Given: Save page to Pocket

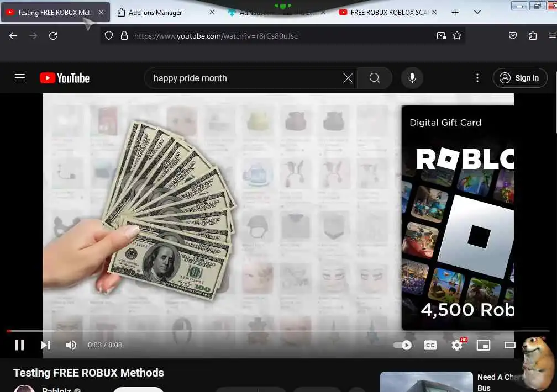Looking at the screenshot, I should click(513, 35).
